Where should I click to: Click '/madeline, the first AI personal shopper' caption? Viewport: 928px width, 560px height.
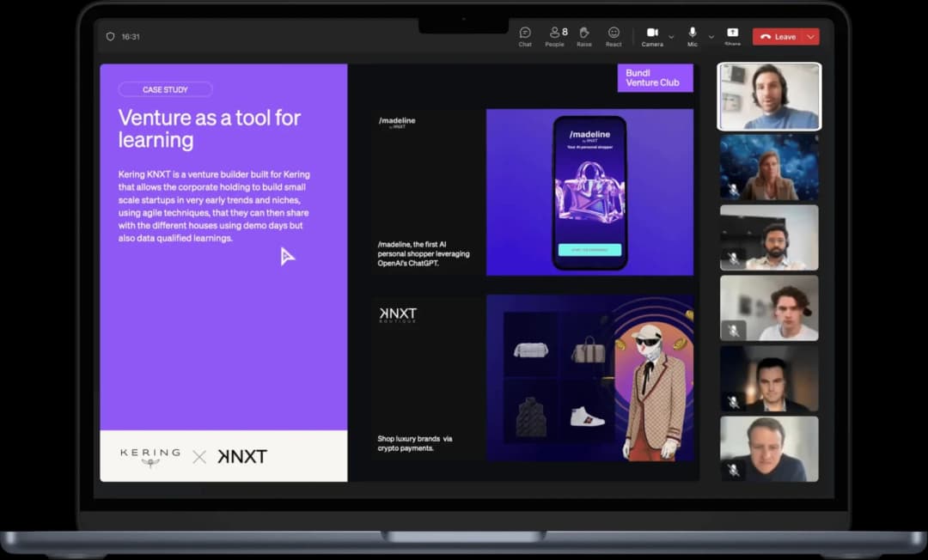point(424,253)
